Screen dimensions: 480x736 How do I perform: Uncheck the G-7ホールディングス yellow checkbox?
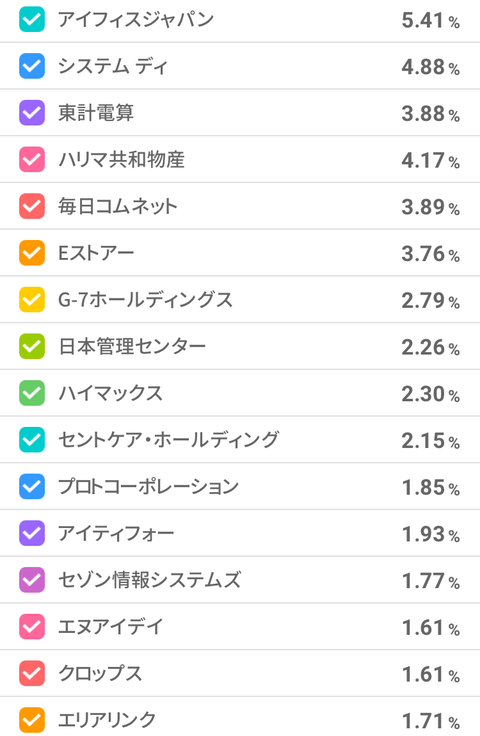click(x=32, y=299)
